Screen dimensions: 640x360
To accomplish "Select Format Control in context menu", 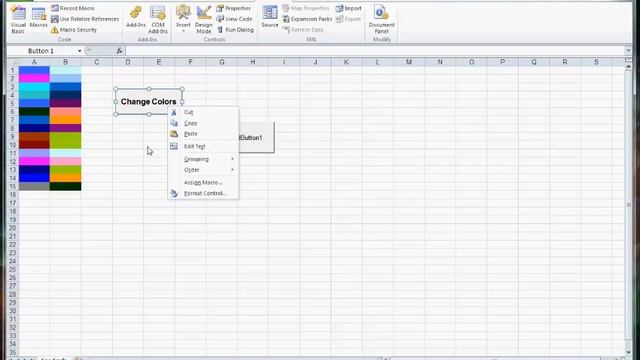I will pos(203,193).
